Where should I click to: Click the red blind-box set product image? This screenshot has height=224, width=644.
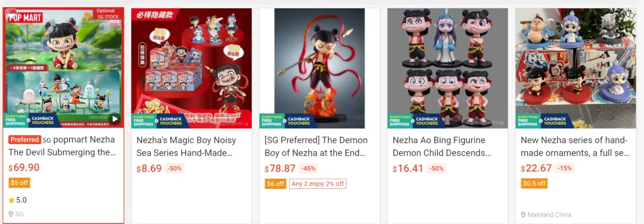coord(191,68)
